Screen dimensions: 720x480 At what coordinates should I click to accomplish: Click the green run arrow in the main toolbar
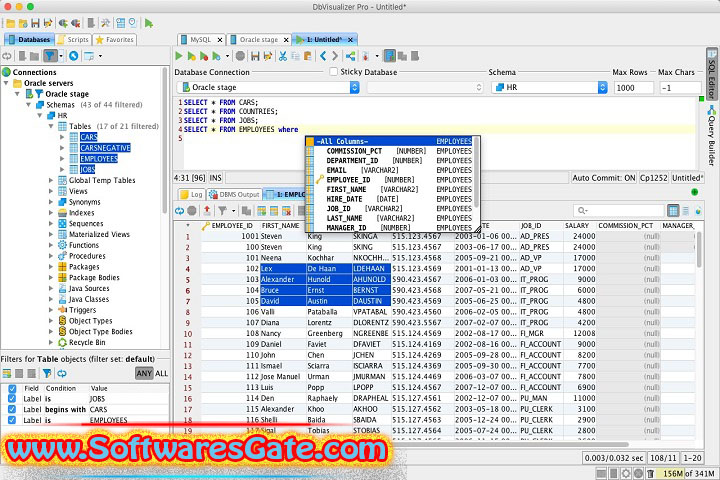coord(149,23)
